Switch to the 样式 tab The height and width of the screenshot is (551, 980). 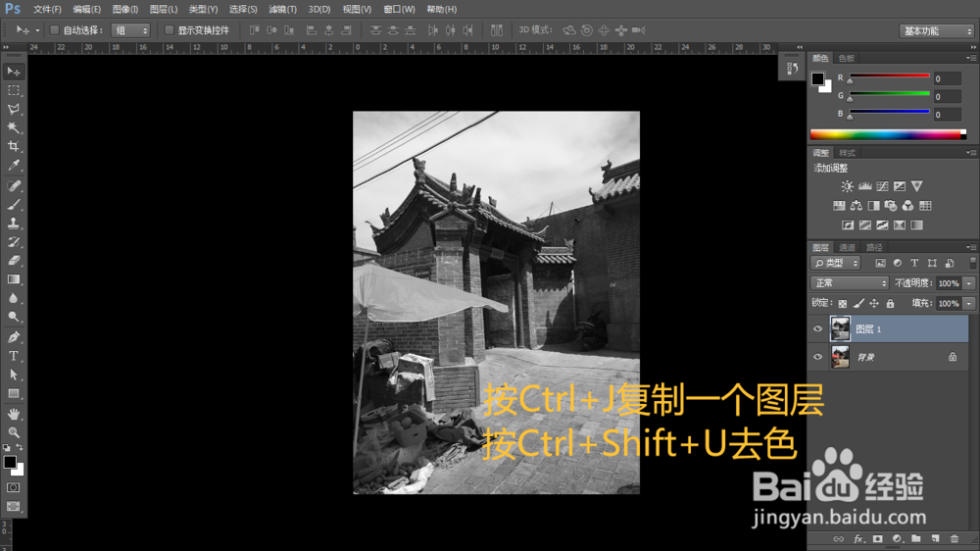pos(847,153)
